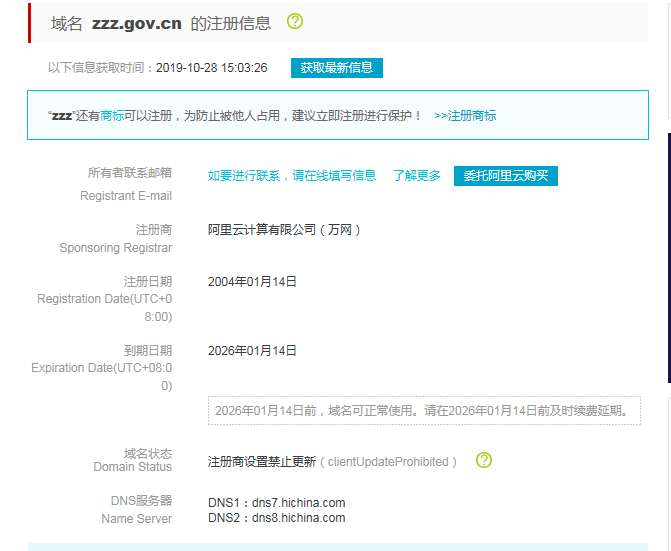Viewport: 671px width, 551px height.
Task: Select DNS1：dns7.hichina.com entry
Action: pos(276,502)
